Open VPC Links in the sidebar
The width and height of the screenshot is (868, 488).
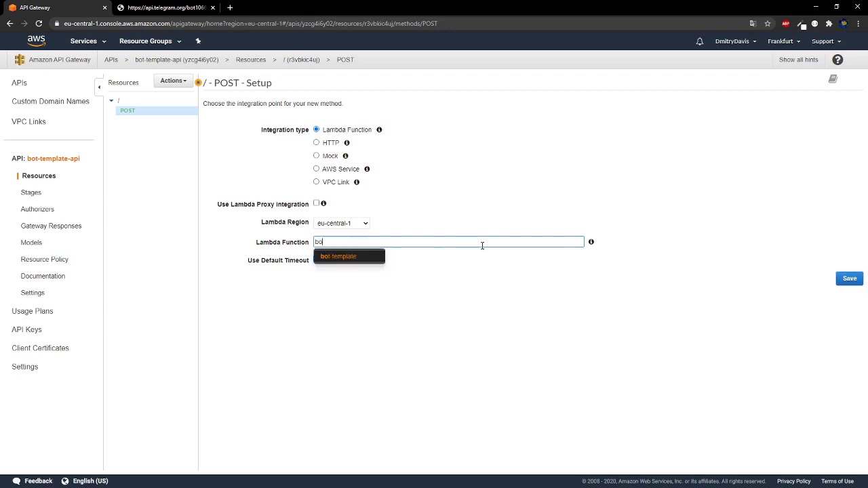[28, 121]
